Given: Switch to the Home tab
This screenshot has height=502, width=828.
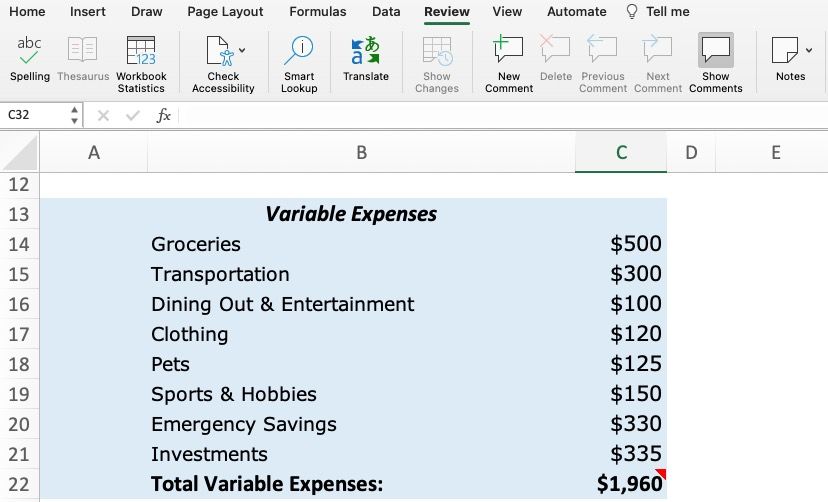Looking at the screenshot, I should (x=27, y=12).
